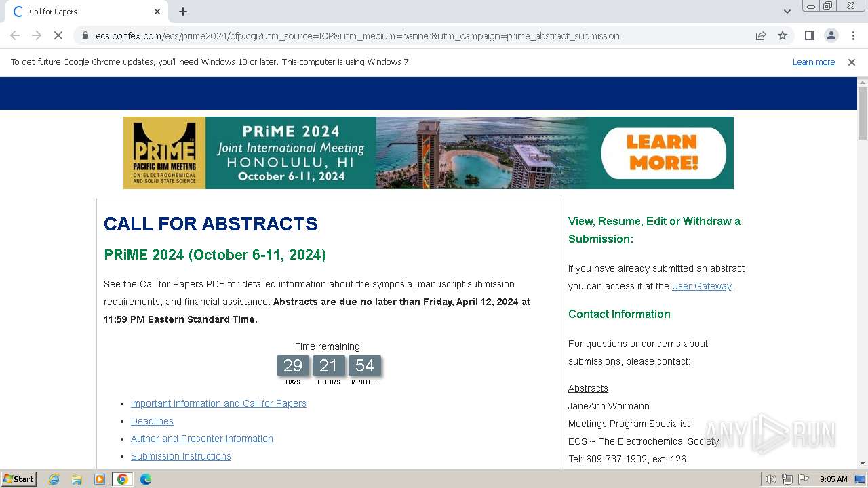Screen dimensions: 868x488
Task: Stop loading the page in Chrome
Action: tap(58, 35)
